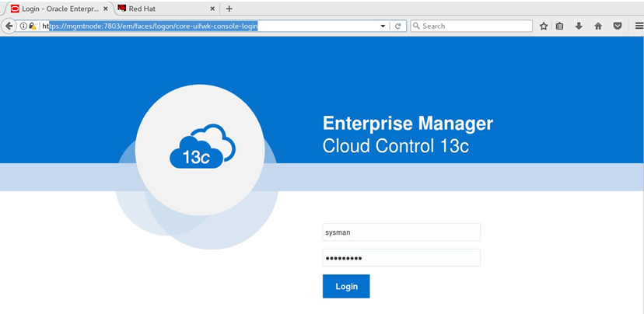Viewport: 644px width, 314px height.
Task: Reload the current page
Action: pyautogui.click(x=397, y=26)
